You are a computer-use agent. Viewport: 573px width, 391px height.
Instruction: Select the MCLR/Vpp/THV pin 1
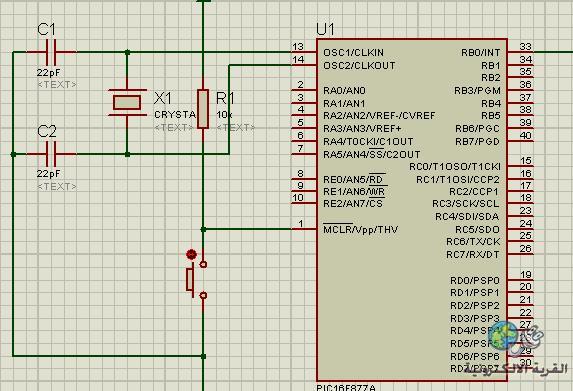304,229
